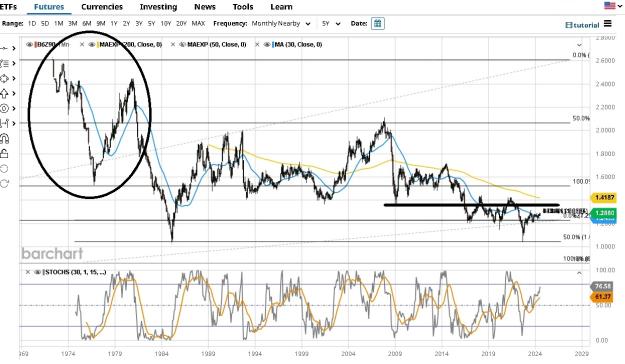Click the STOCHS (30, 1, 15) legend label
Viewport: 625px width, 364px height.
click(x=75, y=272)
